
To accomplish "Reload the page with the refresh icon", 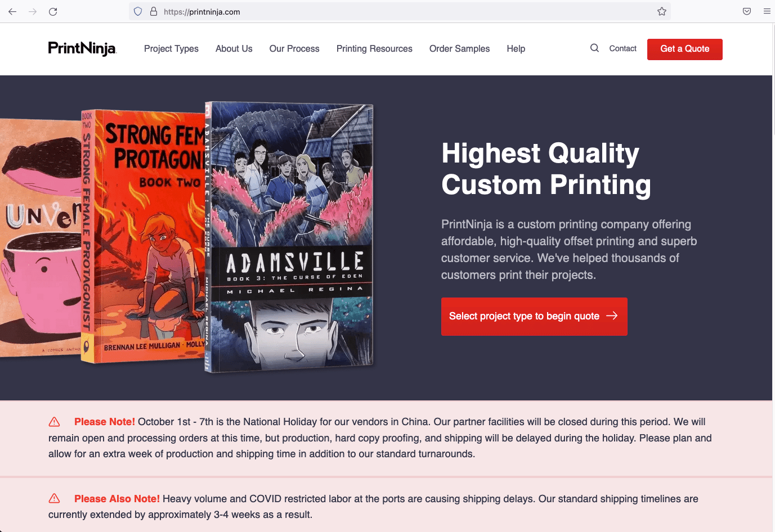I will (53, 11).
